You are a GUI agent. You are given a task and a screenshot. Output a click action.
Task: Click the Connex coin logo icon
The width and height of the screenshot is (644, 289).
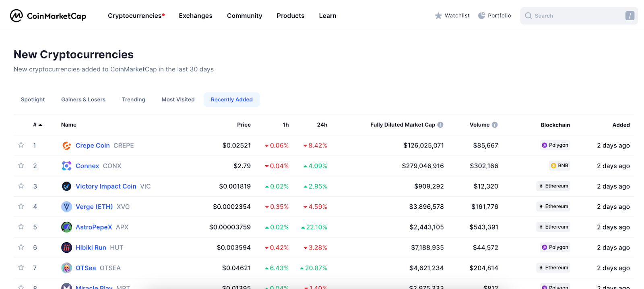(x=66, y=166)
